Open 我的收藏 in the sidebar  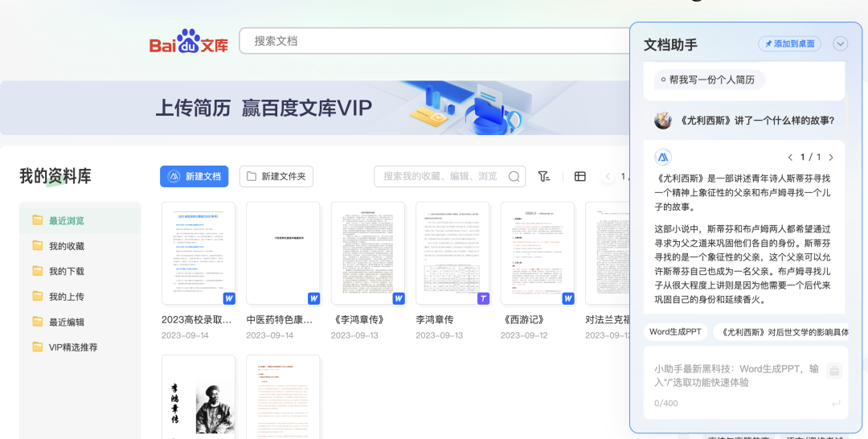[x=66, y=246]
